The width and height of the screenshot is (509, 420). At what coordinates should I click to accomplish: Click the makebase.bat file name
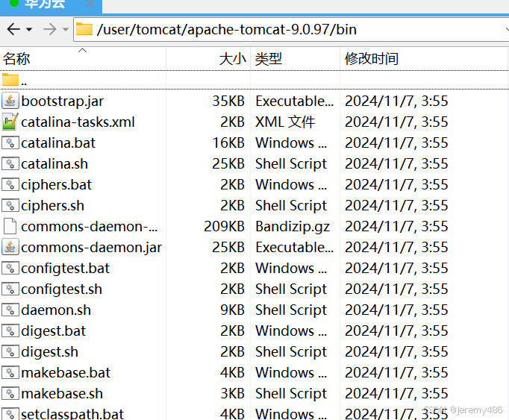66,372
